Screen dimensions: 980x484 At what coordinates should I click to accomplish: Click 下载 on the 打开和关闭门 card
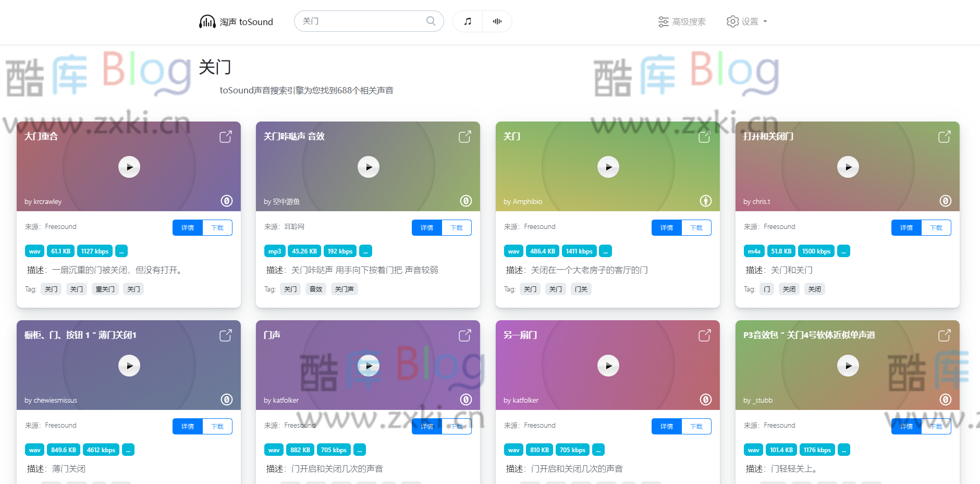(936, 227)
